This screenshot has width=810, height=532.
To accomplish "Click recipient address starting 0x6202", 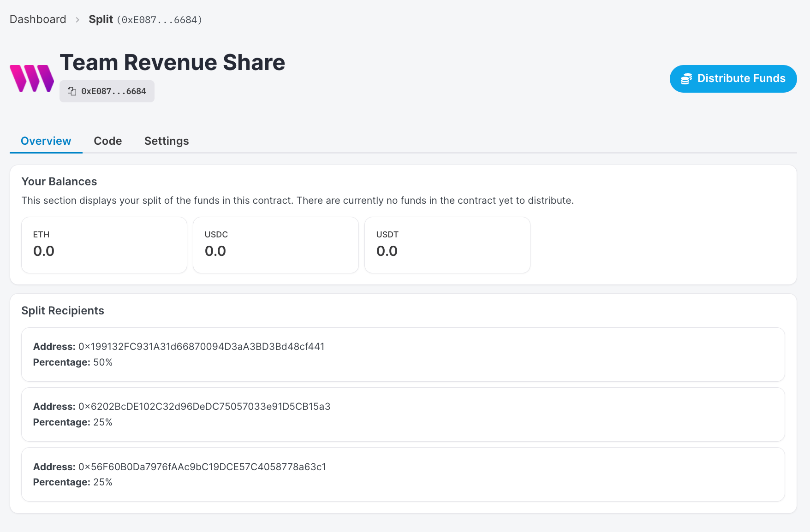I will (x=204, y=407).
